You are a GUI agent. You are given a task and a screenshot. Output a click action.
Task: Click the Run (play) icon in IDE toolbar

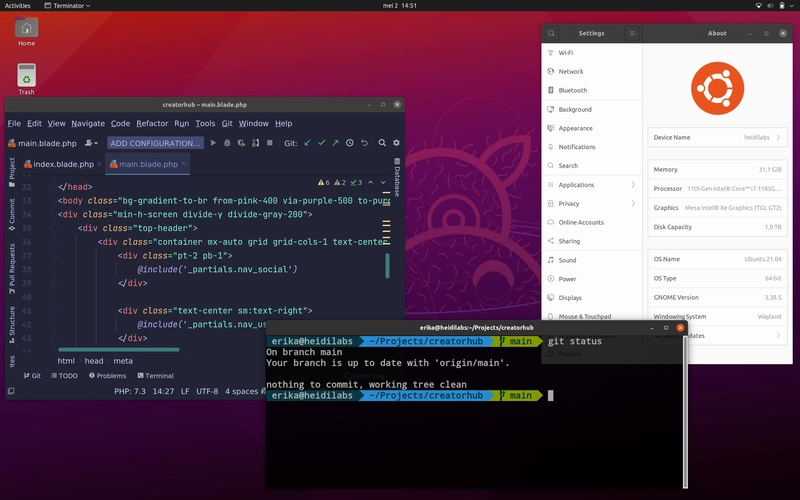pos(213,143)
